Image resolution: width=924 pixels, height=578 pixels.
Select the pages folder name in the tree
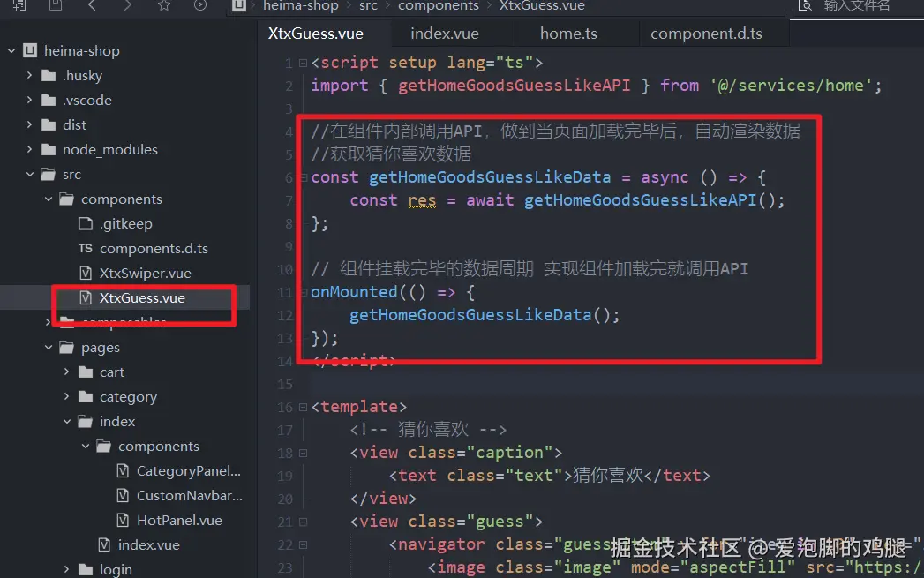(101, 348)
